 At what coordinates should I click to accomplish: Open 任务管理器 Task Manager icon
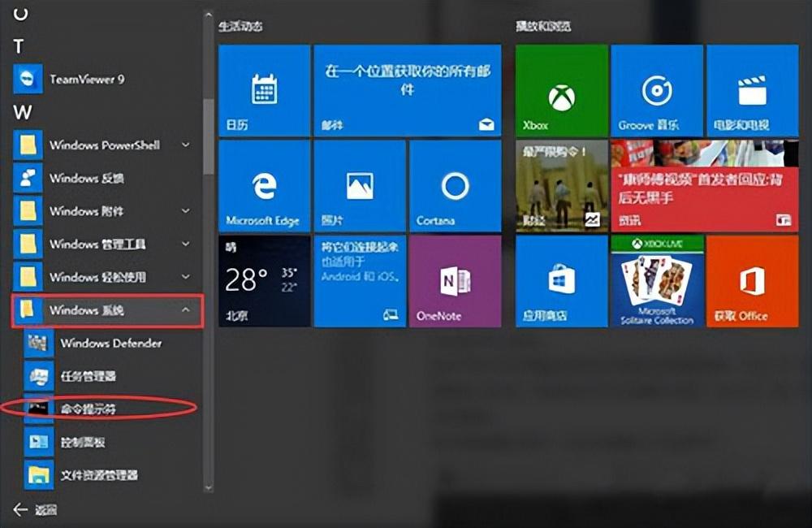point(39,375)
